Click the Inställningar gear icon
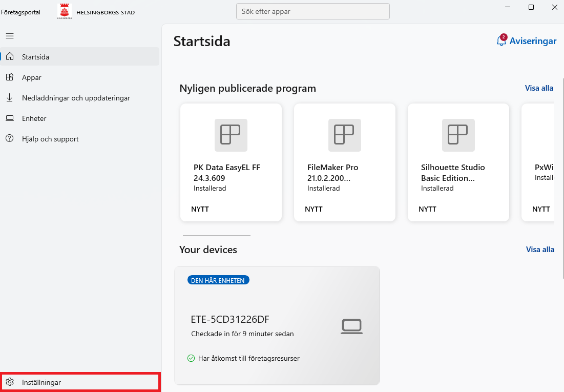The width and height of the screenshot is (564, 392). pyautogui.click(x=10, y=382)
